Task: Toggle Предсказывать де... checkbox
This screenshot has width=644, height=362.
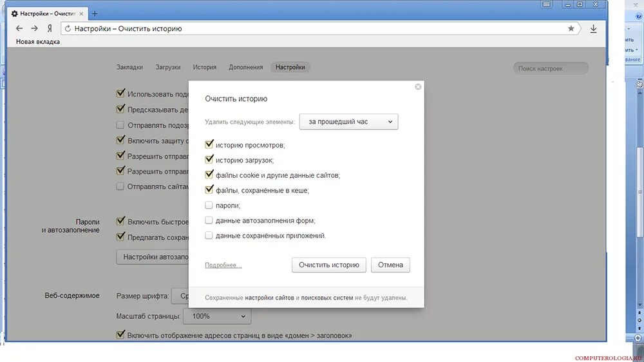Action: [x=120, y=109]
